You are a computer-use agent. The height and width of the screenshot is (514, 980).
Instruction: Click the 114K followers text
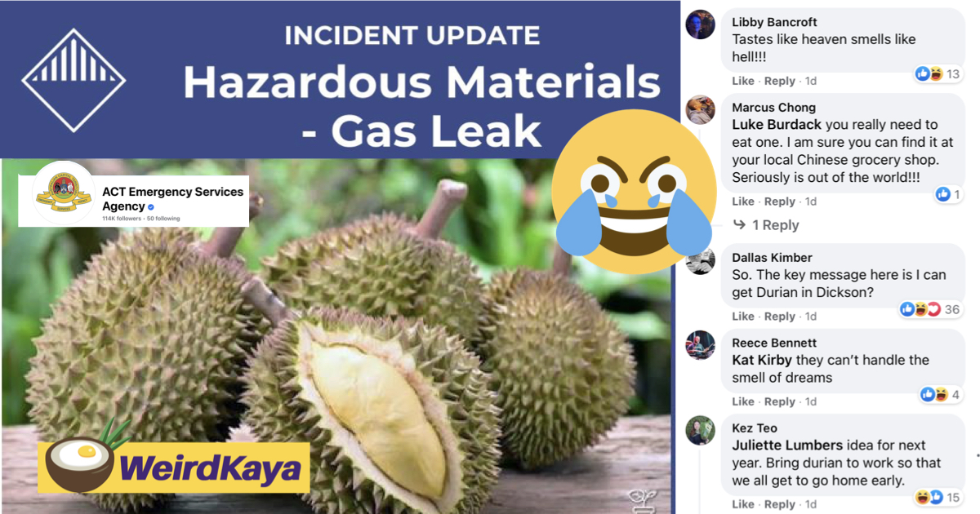(122, 219)
